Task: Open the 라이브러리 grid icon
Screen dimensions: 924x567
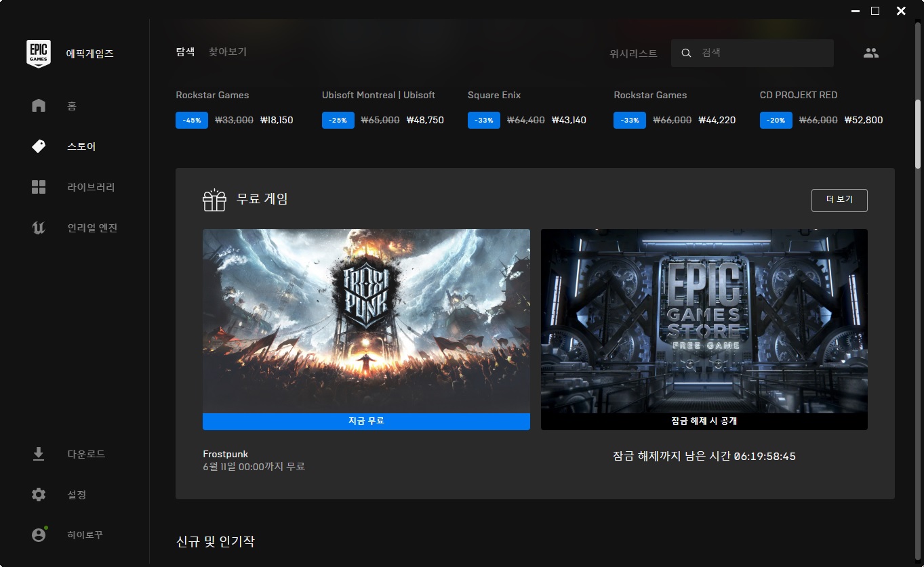Action: tap(39, 187)
